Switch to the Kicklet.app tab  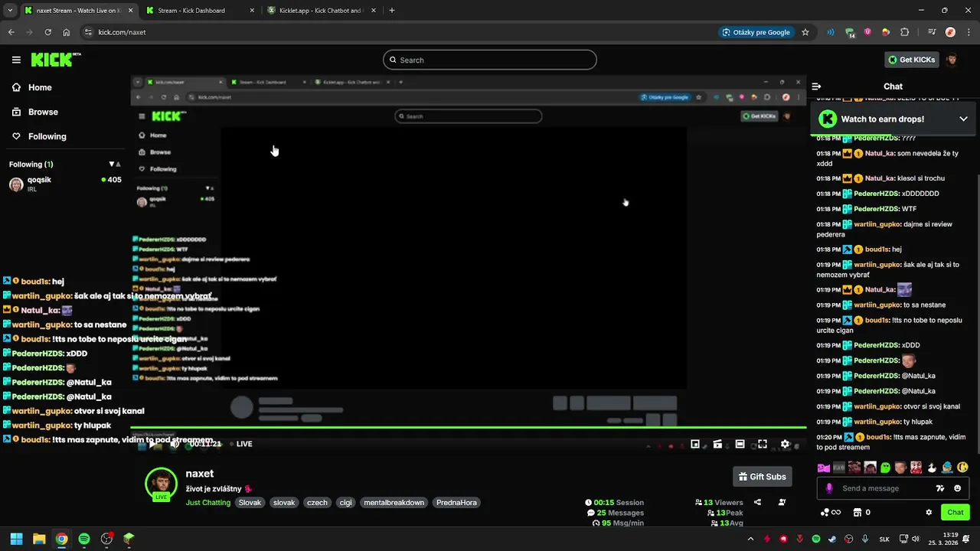pos(320,11)
